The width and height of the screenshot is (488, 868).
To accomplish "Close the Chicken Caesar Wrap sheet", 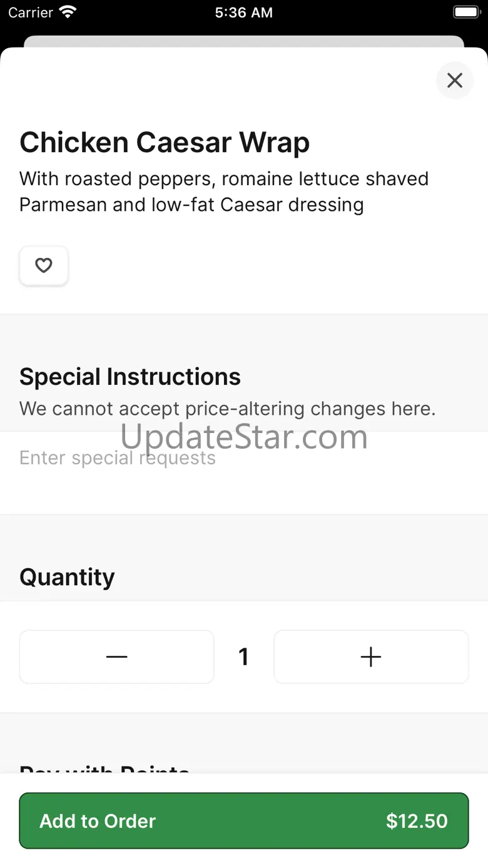I will pyautogui.click(x=455, y=80).
